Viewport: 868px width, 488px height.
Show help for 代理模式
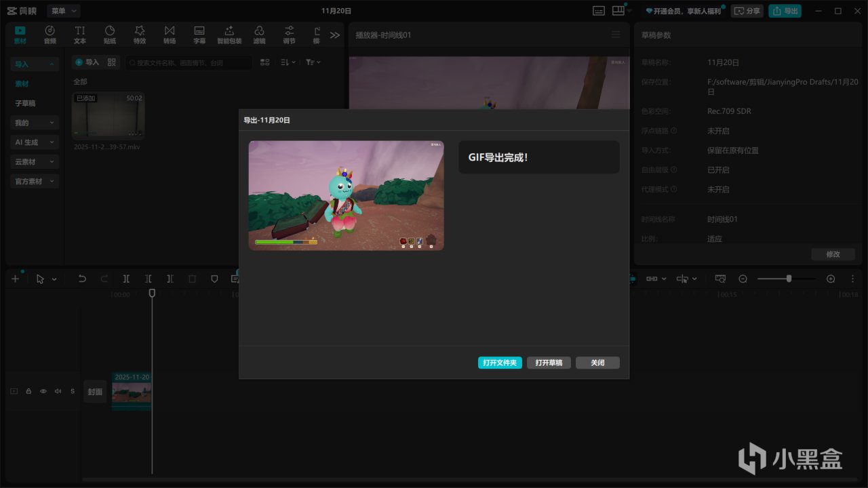pos(674,190)
